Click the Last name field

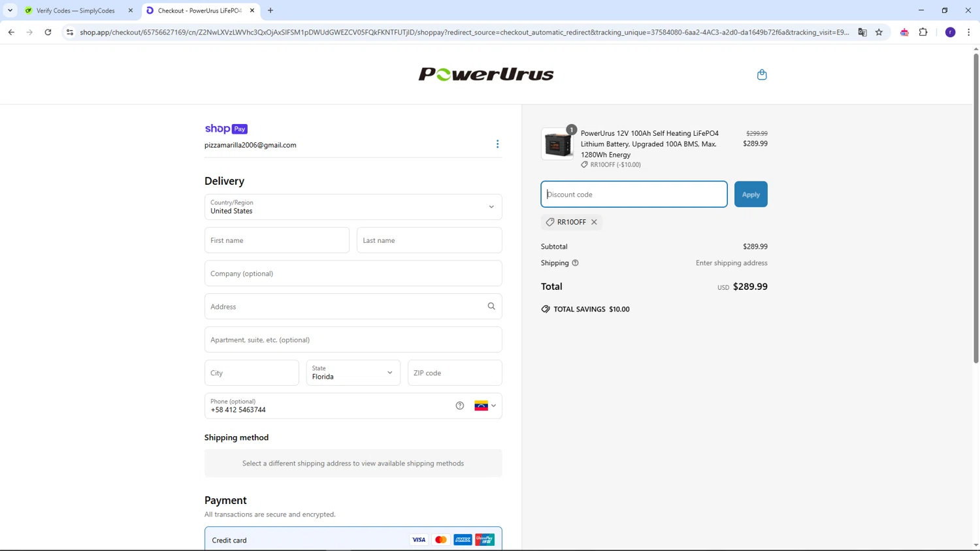click(429, 240)
